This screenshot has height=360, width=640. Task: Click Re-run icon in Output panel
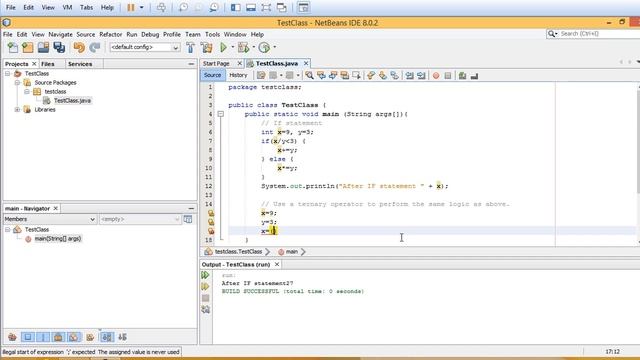pyautogui.click(x=205, y=275)
